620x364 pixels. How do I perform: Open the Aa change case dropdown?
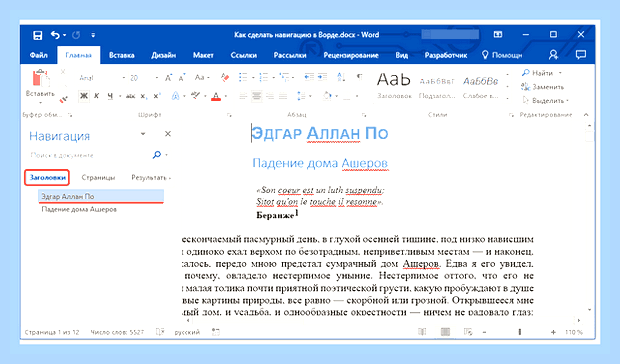pyautogui.click(x=202, y=77)
